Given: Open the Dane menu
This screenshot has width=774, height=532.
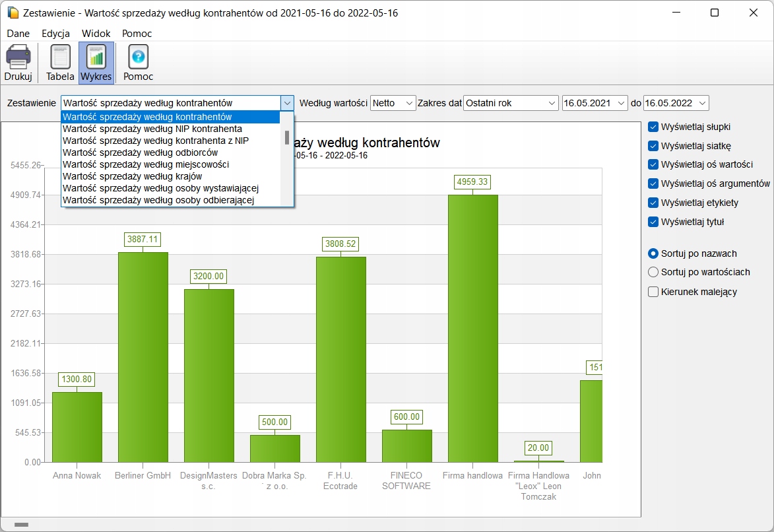Looking at the screenshot, I should pyautogui.click(x=18, y=33).
